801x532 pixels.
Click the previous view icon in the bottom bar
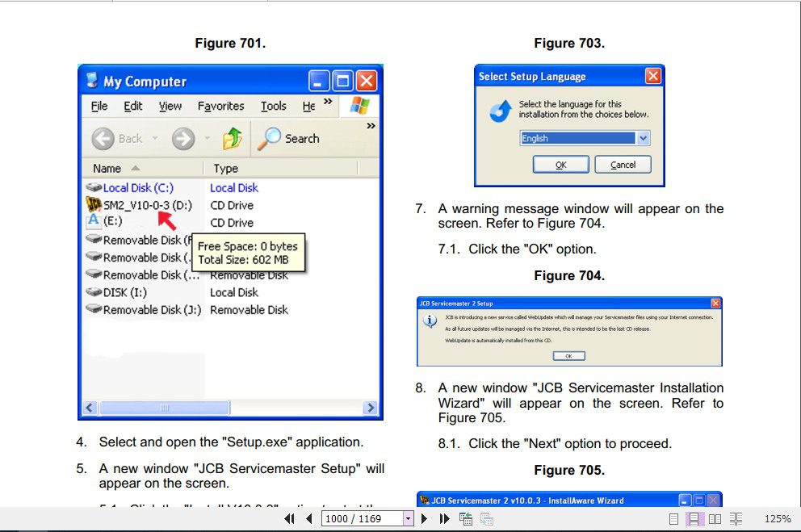click(x=465, y=519)
